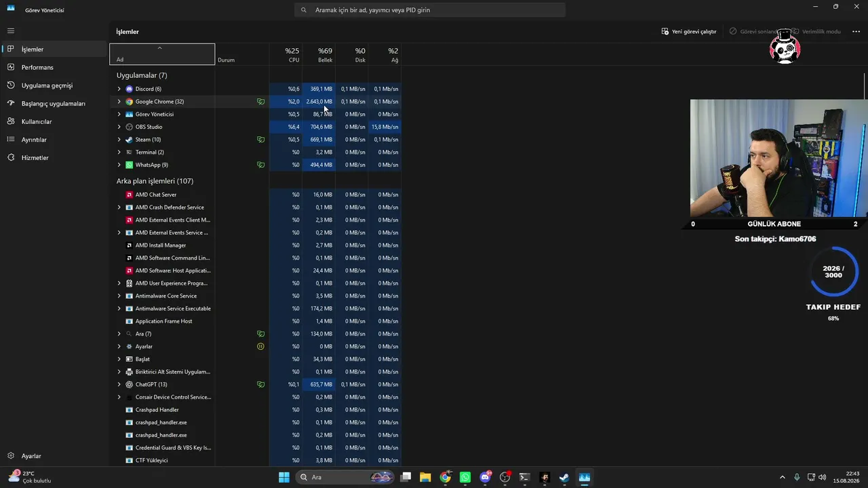
Task: Open Uygulama geçmişi in the sidebar
Action: [x=54, y=85]
